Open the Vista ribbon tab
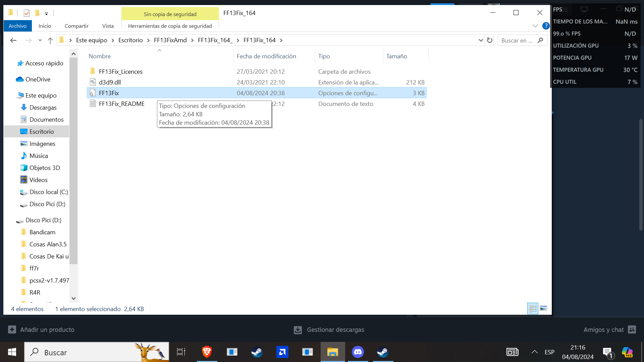 (x=108, y=26)
